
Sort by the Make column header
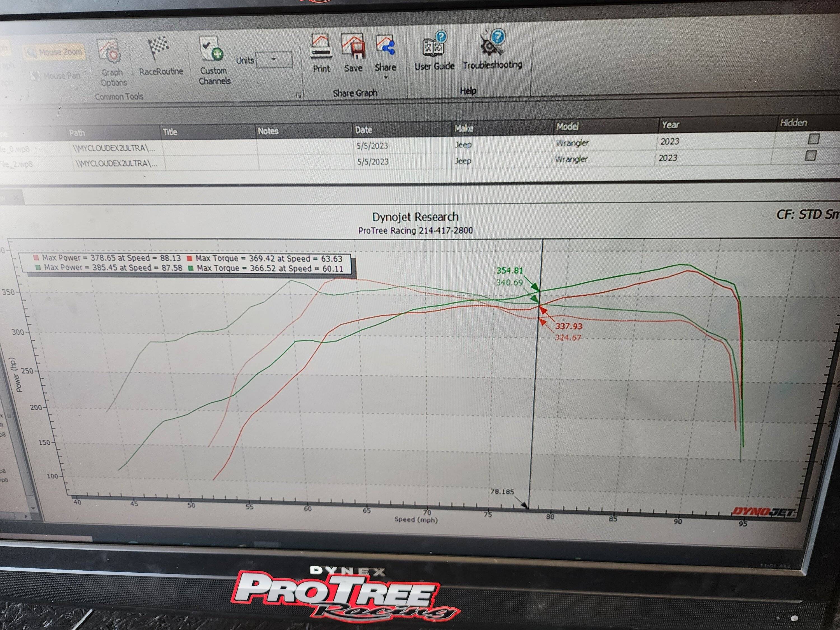(x=464, y=128)
